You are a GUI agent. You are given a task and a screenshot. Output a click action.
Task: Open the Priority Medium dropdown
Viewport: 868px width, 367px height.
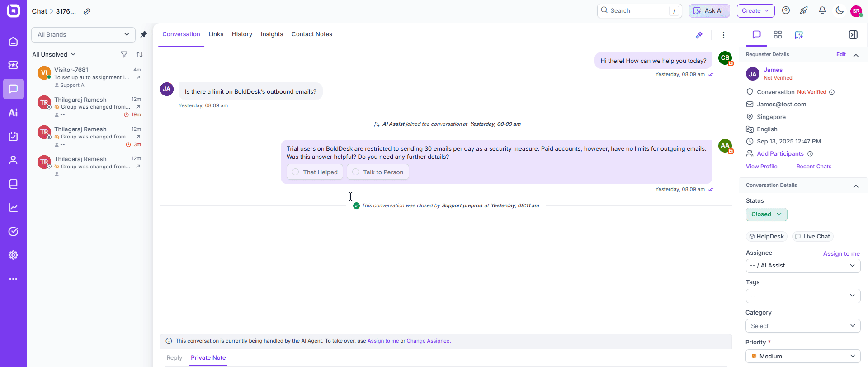point(803,356)
